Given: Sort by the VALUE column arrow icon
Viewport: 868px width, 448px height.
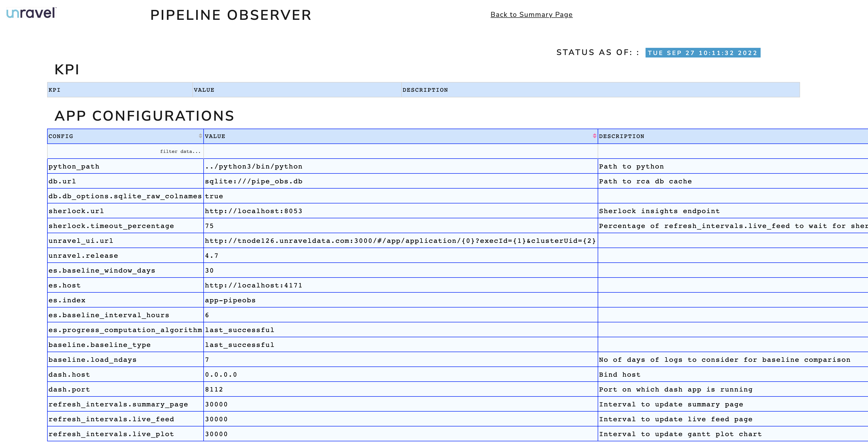Looking at the screenshot, I should coord(594,136).
